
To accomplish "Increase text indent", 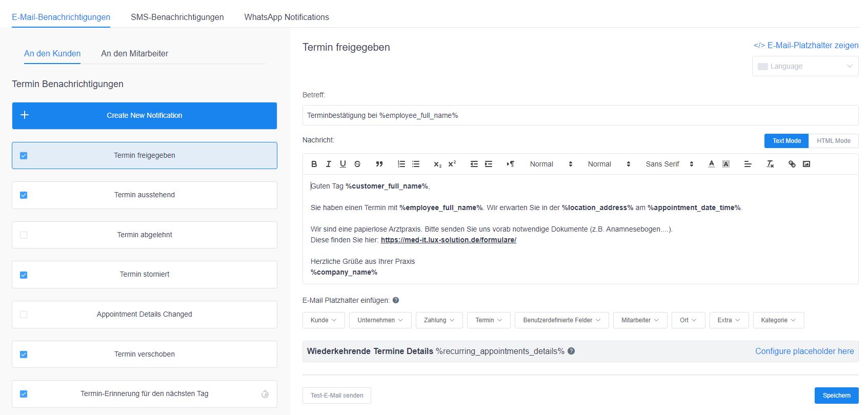I will (489, 164).
